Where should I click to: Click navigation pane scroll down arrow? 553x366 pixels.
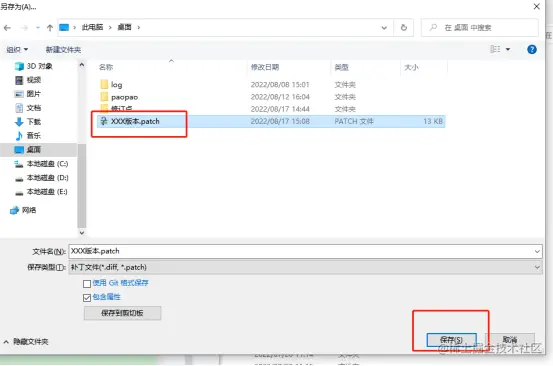point(82,233)
